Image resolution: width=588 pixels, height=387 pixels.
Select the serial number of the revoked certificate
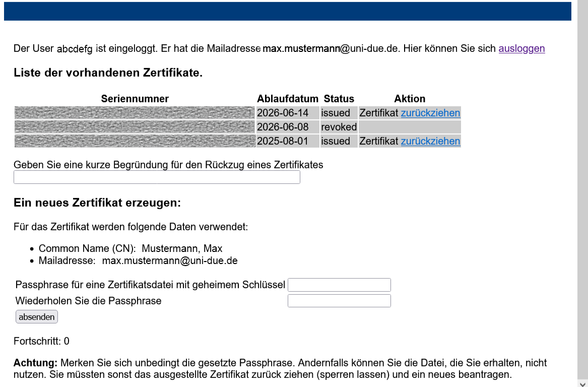click(x=135, y=127)
